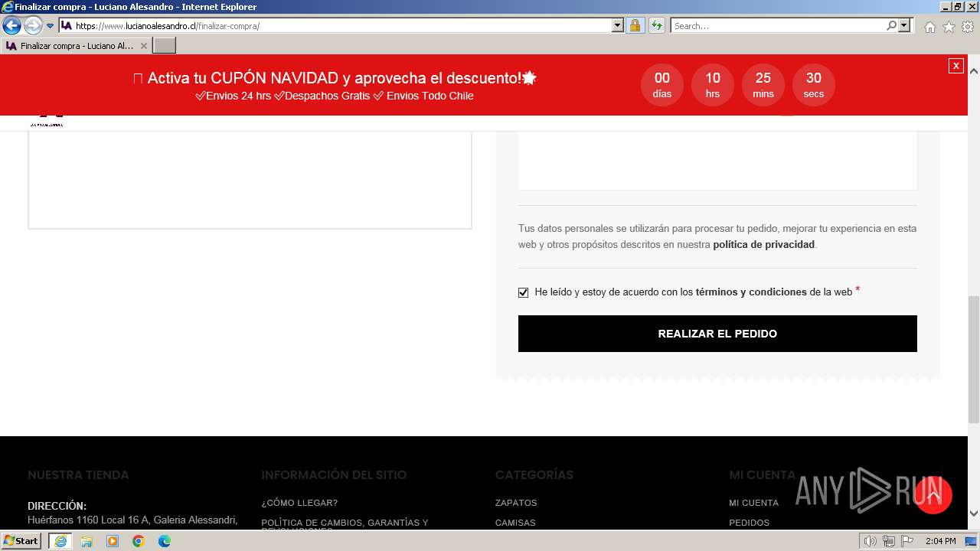Viewport: 980px width, 551px height.
Task: Open the términos y condiciones link
Action: coord(751,292)
